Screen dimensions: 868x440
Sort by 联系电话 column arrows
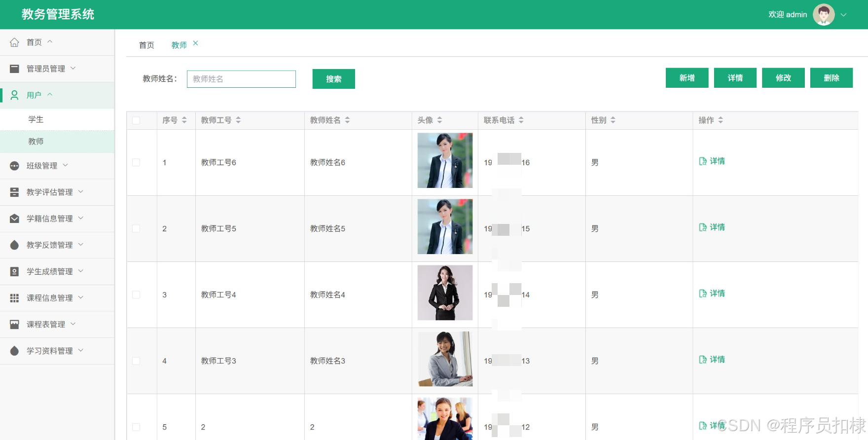point(521,120)
